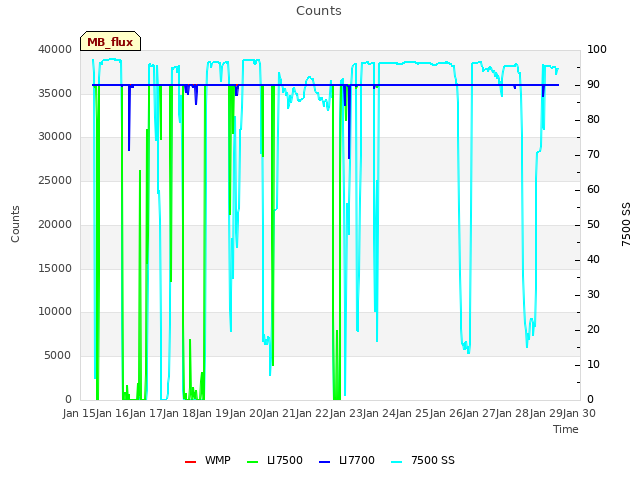
Task: Click the right-axis 90 tick label
Action: point(593,84)
